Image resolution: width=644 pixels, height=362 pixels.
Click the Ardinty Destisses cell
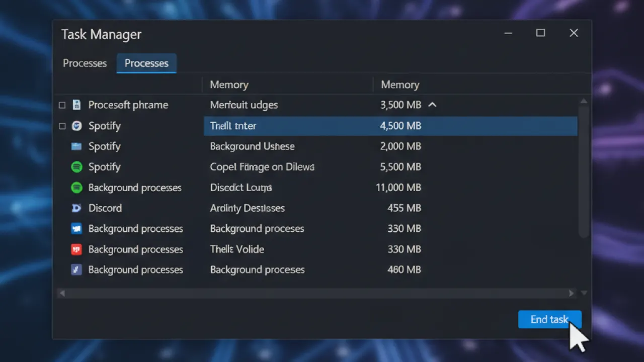pyautogui.click(x=248, y=208)
